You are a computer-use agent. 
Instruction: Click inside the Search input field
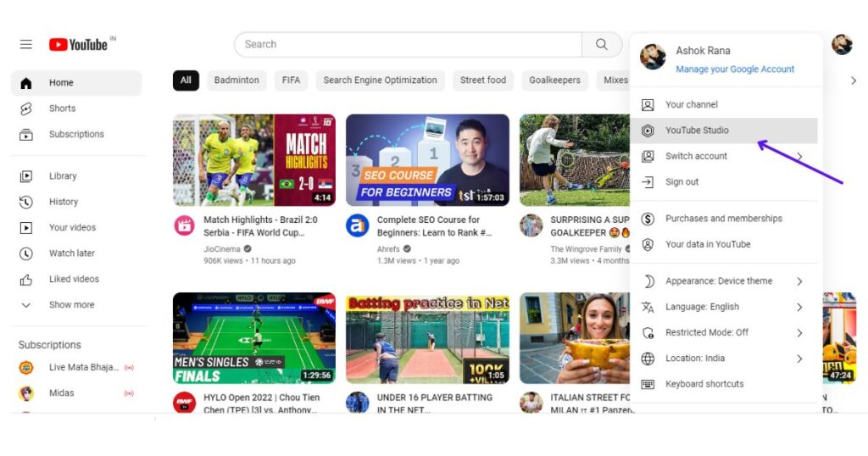click(x=409, y=44)
